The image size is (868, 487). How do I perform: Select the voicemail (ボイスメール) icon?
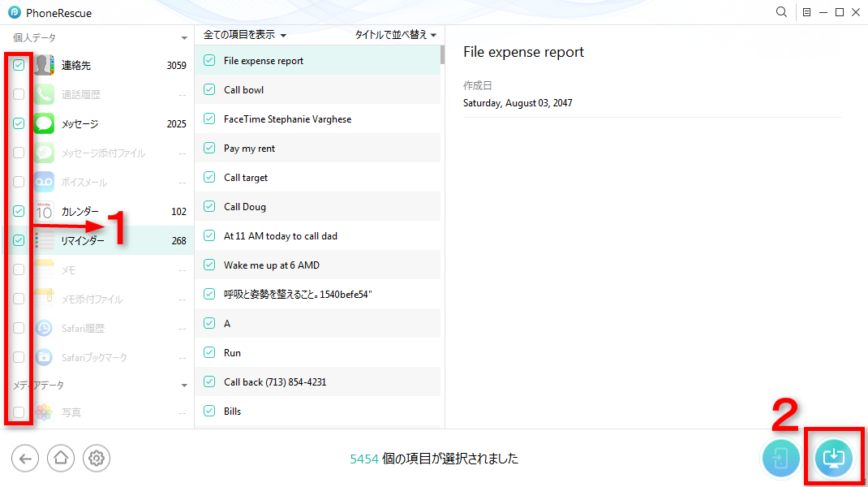[x=44, y=183]
